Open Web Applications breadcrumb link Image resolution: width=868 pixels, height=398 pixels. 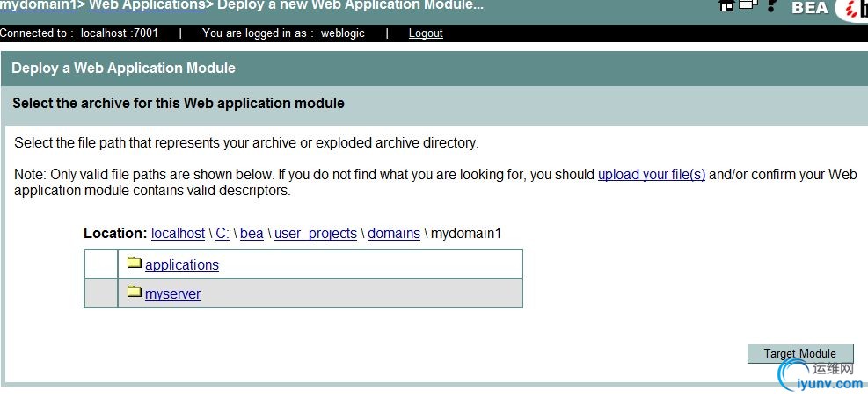[147, 5]
